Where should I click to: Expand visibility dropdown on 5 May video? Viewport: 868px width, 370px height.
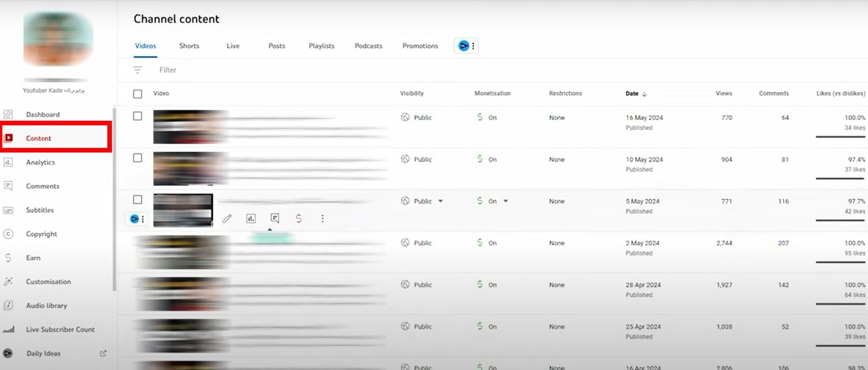coord(441,201)
